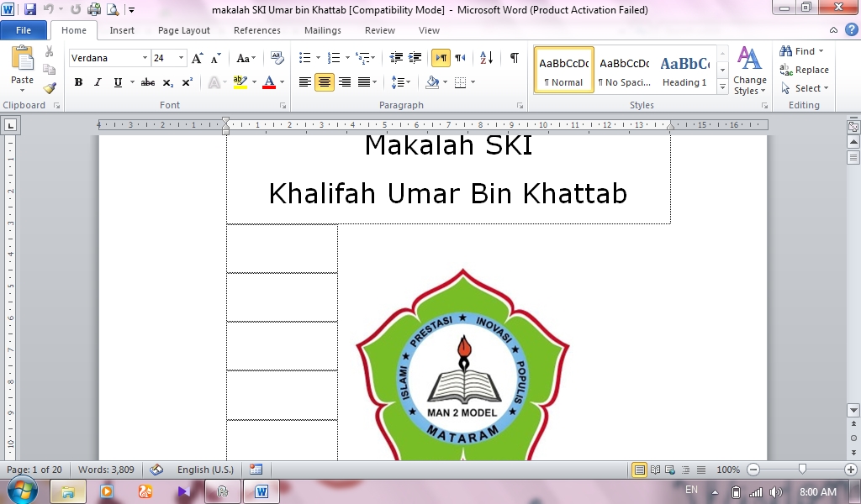
Task: Open the Change Case Aa dropdown
Action: pos(246,58)
